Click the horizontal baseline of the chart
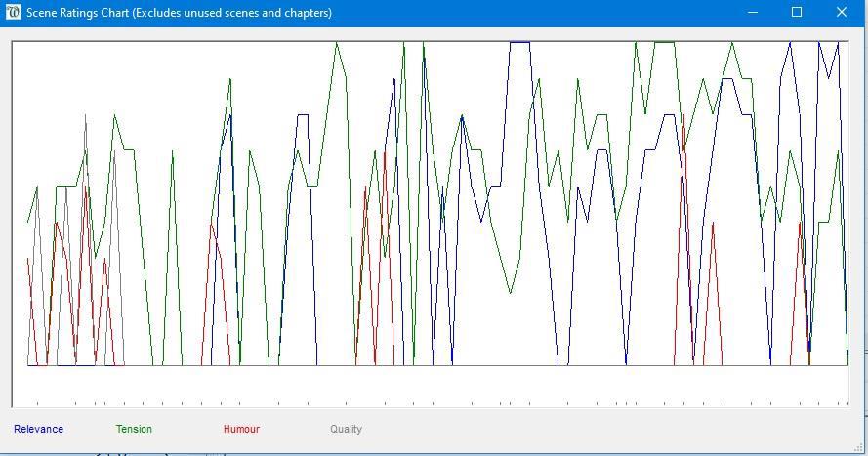 (x=439, y=366)
